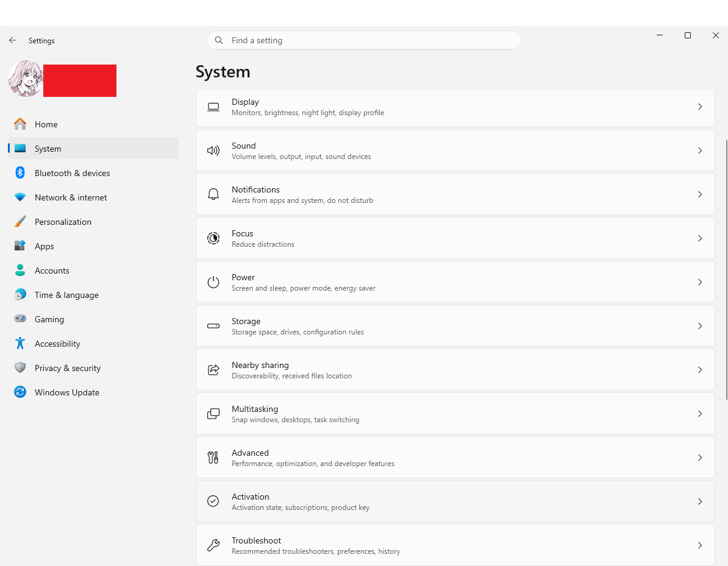Switch to Apps section
Screen dimensions: 728x566
pos(93,246)
